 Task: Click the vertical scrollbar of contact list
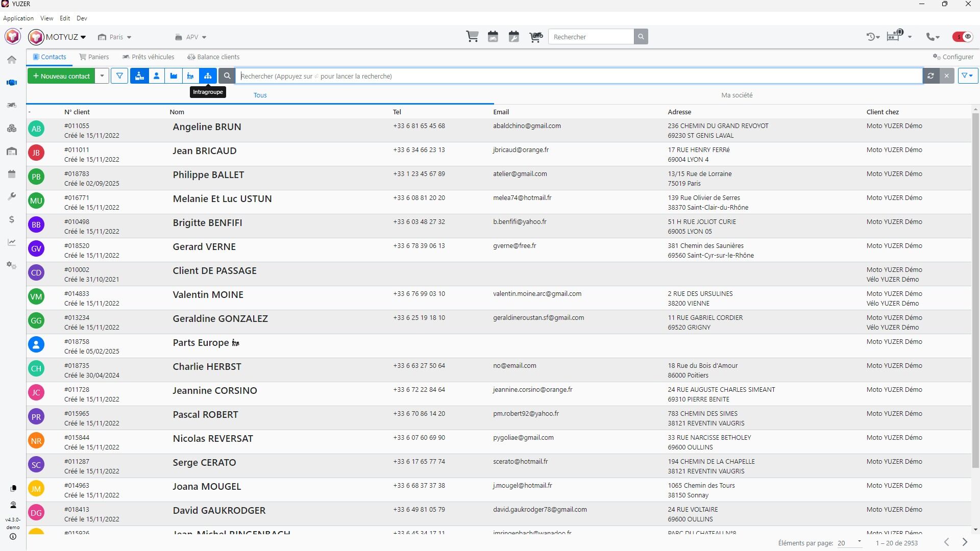(975, 291)
